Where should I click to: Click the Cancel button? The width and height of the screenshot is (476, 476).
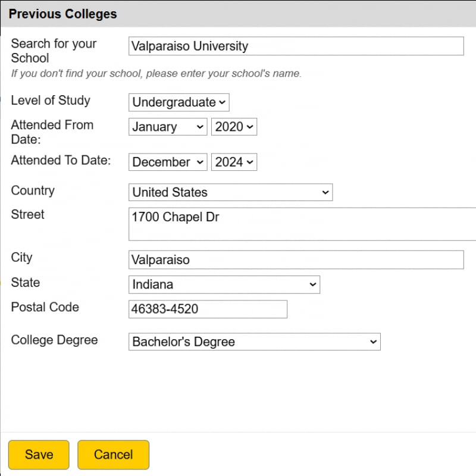pos(113,455)
